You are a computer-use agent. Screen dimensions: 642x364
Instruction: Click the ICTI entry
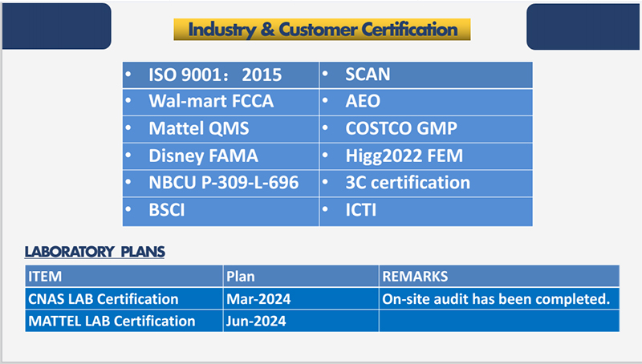coord(426,212)
